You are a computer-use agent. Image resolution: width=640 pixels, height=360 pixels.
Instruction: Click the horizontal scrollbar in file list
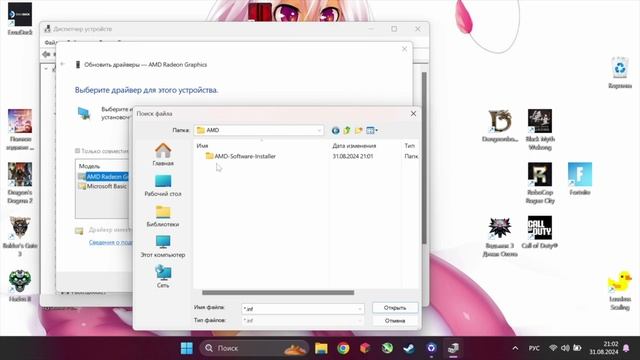278,293
